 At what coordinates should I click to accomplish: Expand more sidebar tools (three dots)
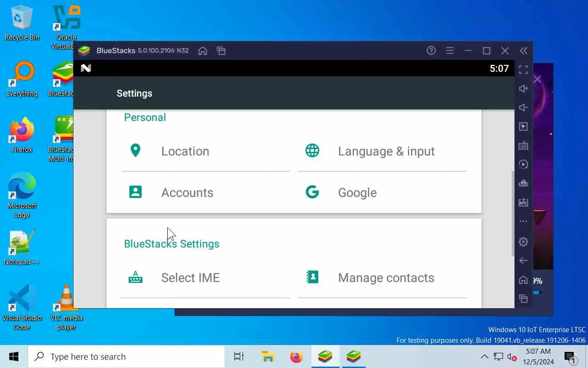click(x=523, y=221)
